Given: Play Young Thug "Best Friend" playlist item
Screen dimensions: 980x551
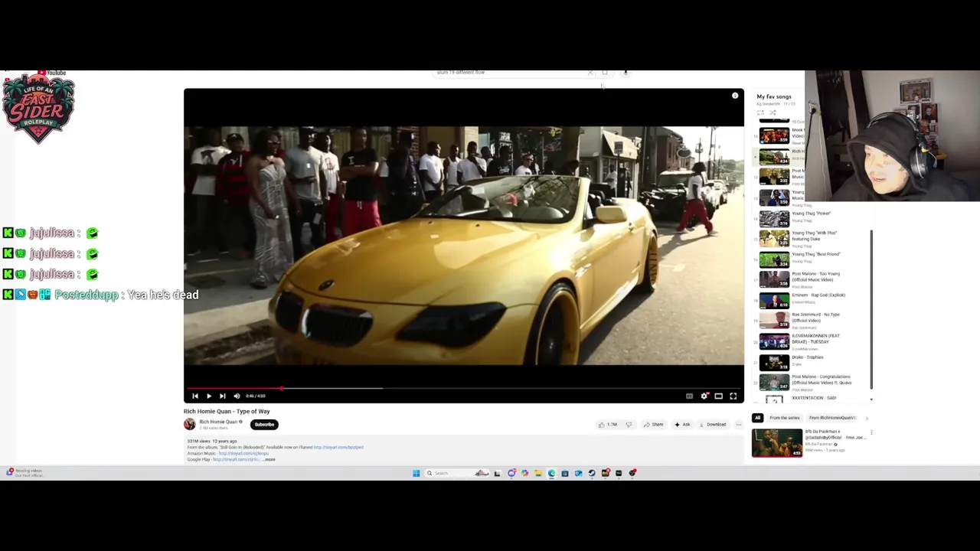Looking at the screenshot, I should point(812,259).
